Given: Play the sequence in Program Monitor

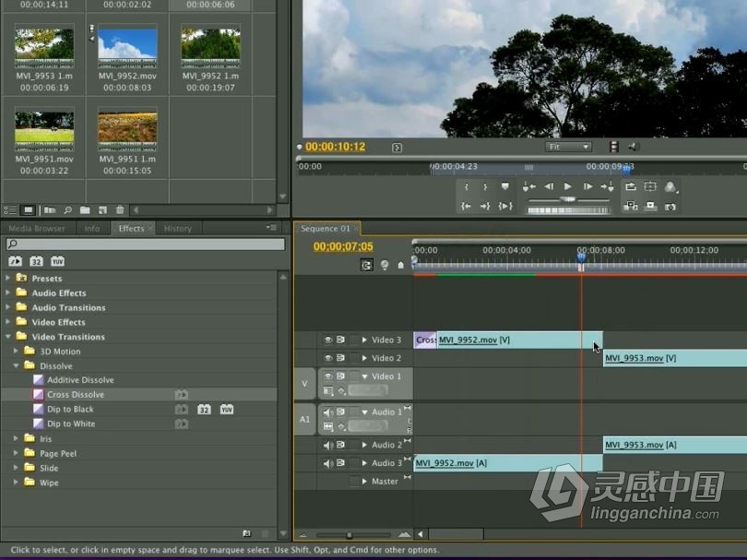Looking at the screenshot, I should [x=567, y=187].
